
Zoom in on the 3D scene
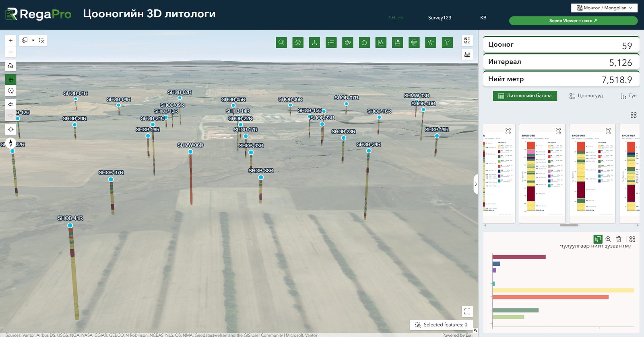click(x=11, y=40)
